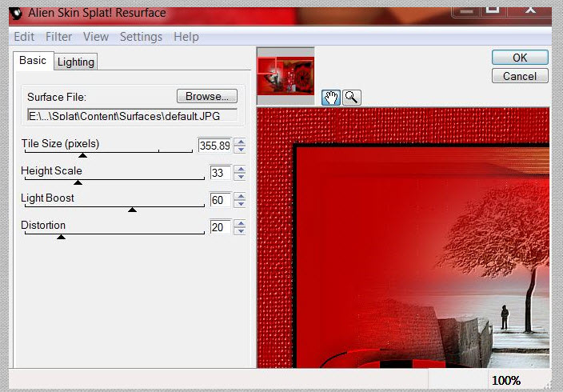Click the Tile Size value field

click(214, 146)
